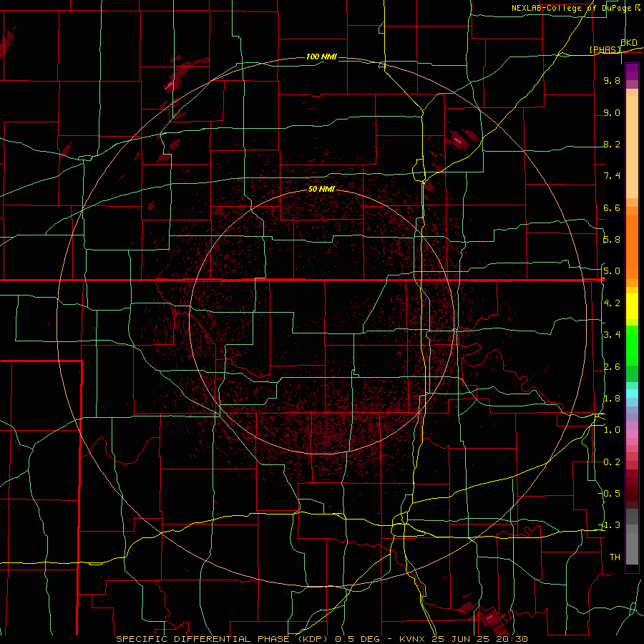Click the 6.6 scale value
The image size is (644, 644).
(x=612, y=208)
